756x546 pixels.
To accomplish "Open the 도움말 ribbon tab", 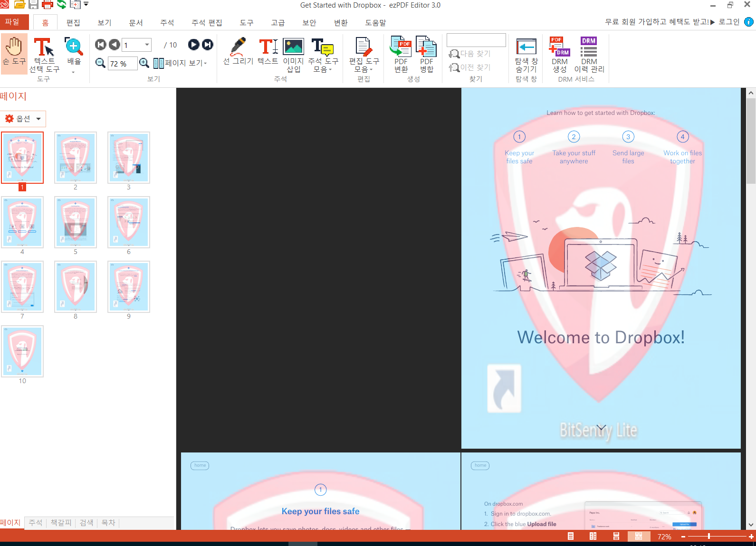I will pos(375,22).
